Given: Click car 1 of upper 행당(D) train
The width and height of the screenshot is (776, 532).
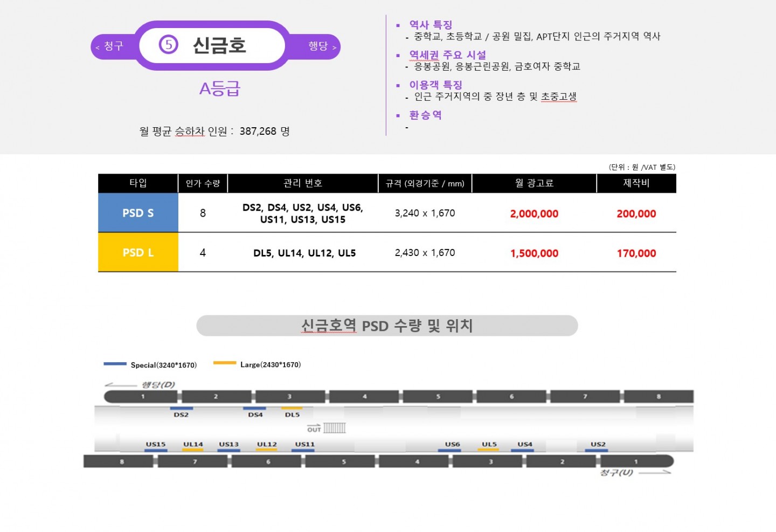Looking at the screenshot, I should [142, 397].
